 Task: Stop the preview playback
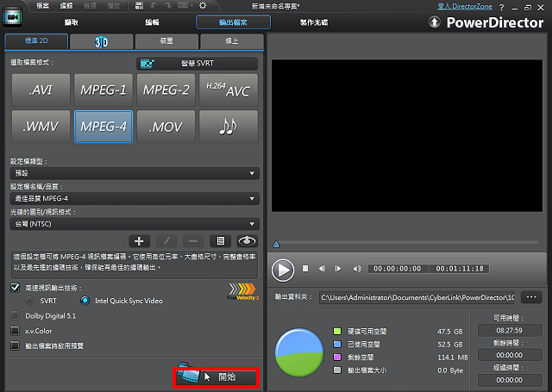[305, 269]
